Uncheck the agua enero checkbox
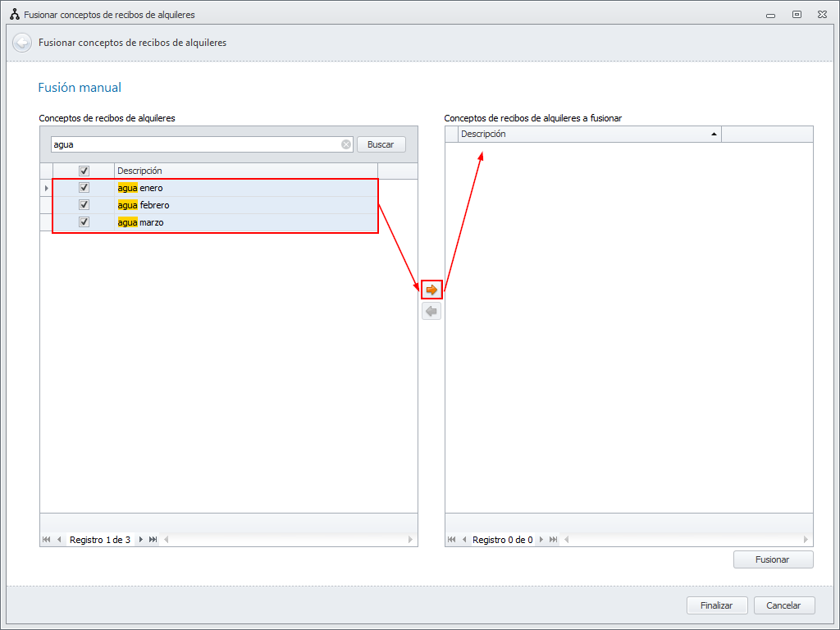This screenshot has width=840, height=630. (x=84, y=188)
